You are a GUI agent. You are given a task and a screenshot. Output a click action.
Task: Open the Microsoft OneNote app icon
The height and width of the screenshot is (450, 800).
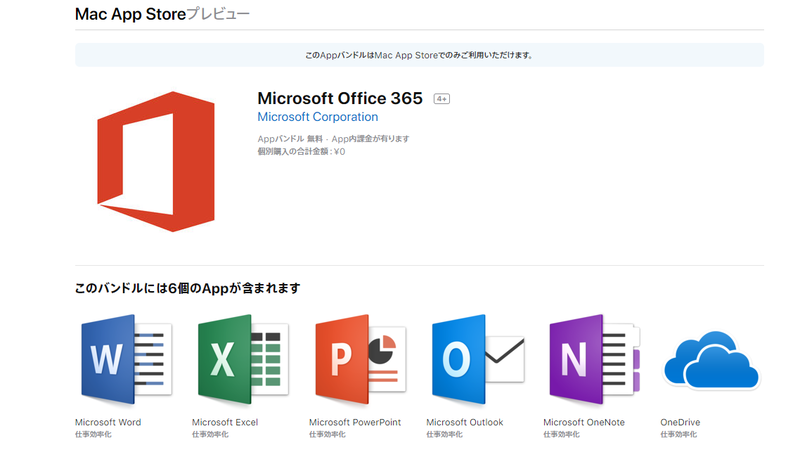594,360
